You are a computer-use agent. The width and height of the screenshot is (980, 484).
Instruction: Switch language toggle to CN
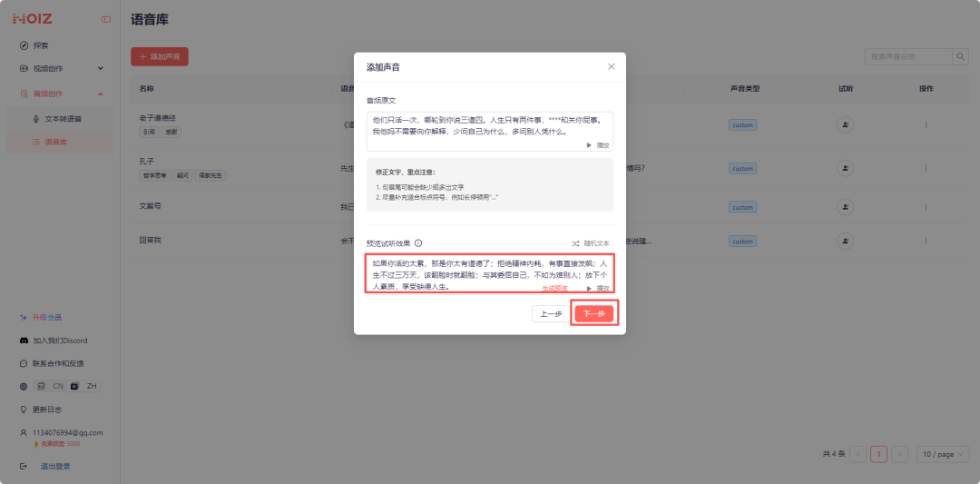[x=54, y=386]
